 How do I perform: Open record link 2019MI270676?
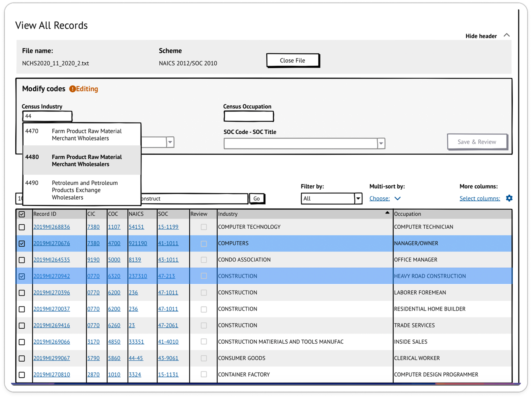point(52,243)
